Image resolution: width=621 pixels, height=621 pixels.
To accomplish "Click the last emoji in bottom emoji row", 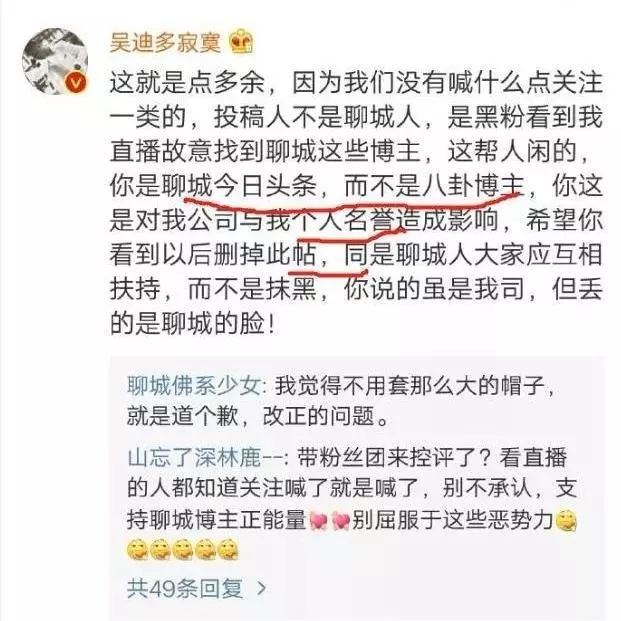I will coord(228,550).
